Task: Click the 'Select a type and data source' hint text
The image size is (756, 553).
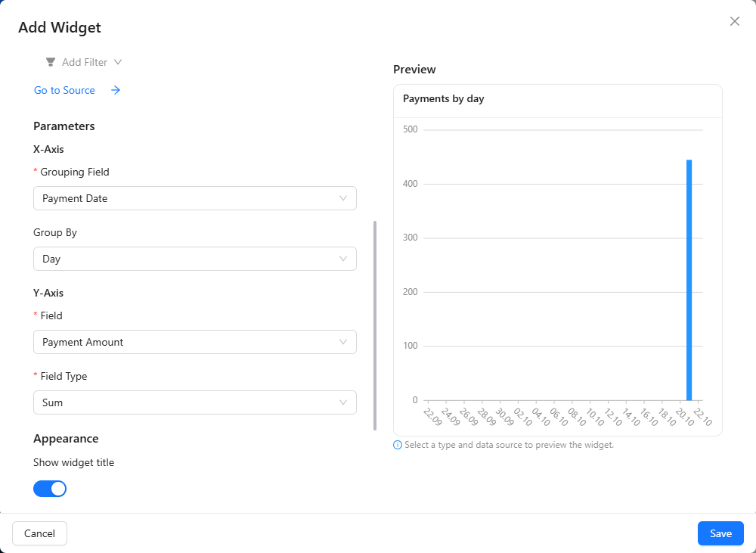Action: pos(509,445)
